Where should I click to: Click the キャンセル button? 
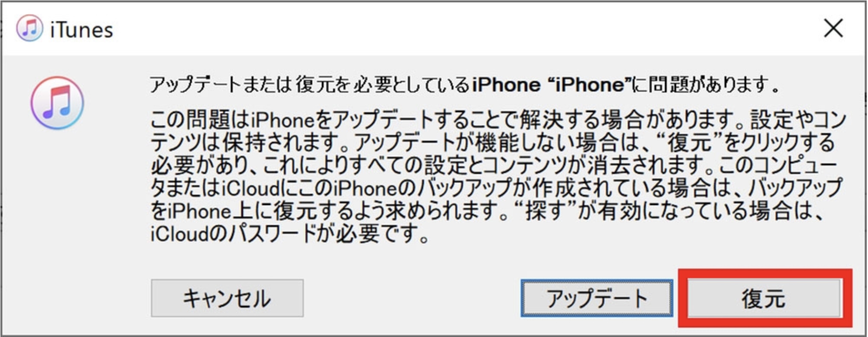pos(227,298)
